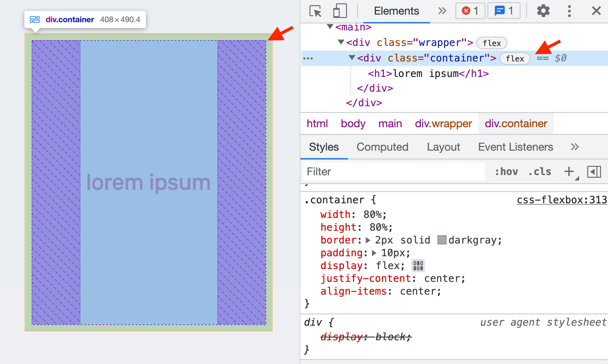Click the element picker icon
The width and height of the screenshot is (608, 364).
pyautogui.click(x=314, y=10)
